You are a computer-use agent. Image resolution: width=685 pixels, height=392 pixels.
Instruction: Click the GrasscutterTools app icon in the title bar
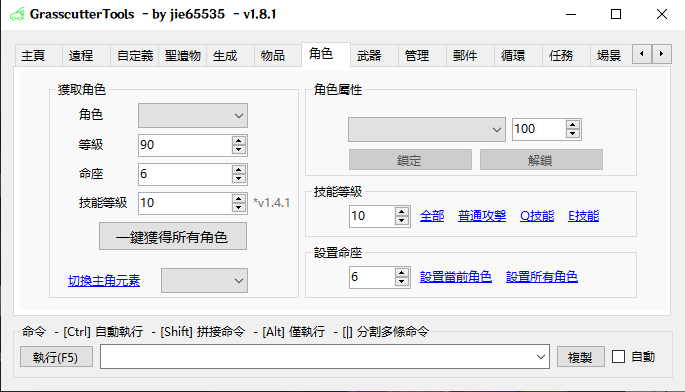coord(17,14)
